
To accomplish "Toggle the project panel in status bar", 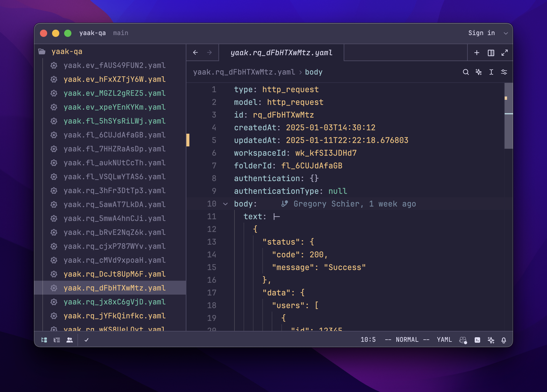I will pyautogui.click(x=44, y=340).
